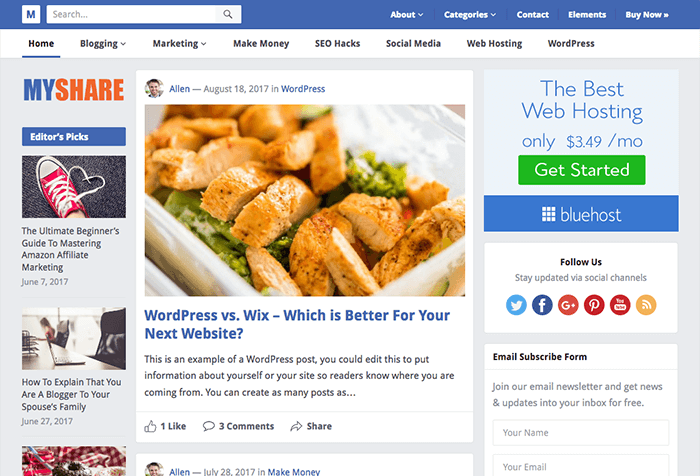Open the red sneaker post thumbnail
Viewport: 700px width, 476px height.
tap(74, 187)
